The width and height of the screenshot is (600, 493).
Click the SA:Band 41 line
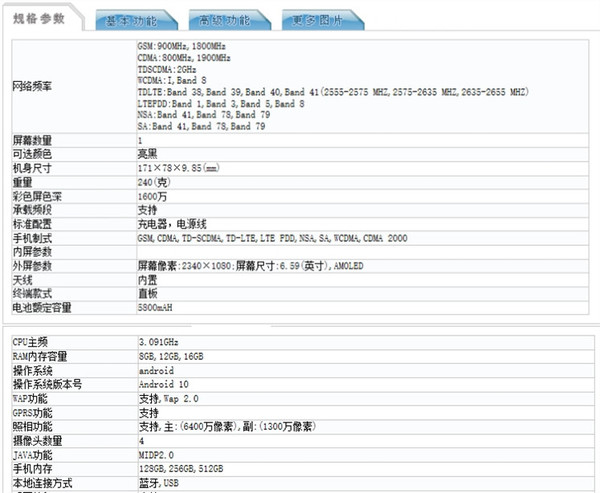coord(201,126)
